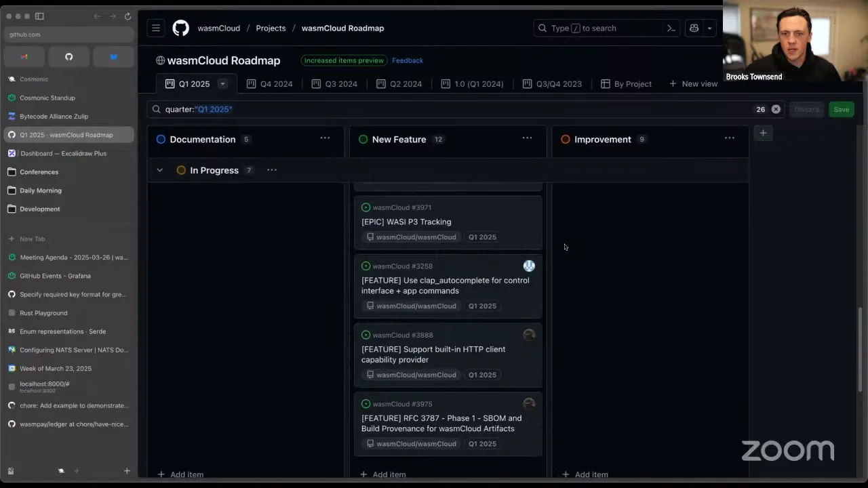868x488 pixels.
Task: Click assignee avatar on issue #3258 card
Action: [529, 266]
